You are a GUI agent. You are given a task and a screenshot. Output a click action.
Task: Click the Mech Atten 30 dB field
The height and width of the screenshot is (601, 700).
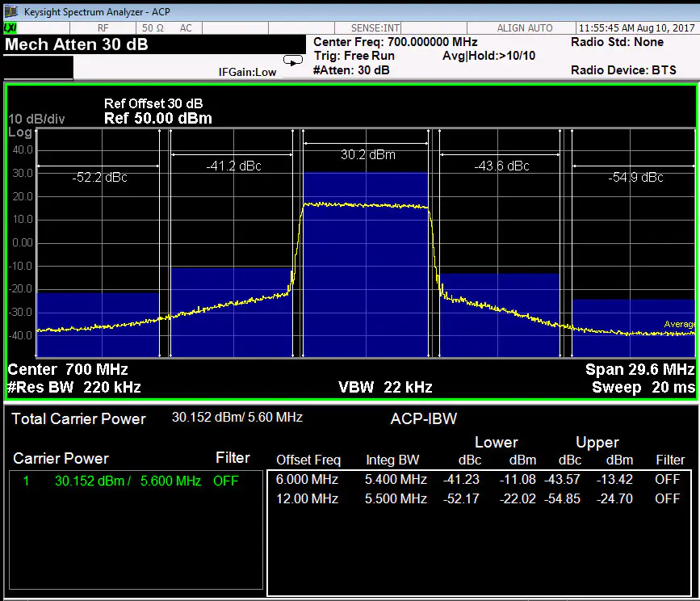pos(77,44)
